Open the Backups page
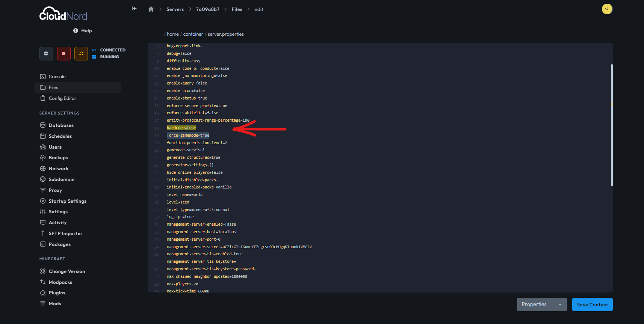This screenshot has width=644, height=324. 58,158
